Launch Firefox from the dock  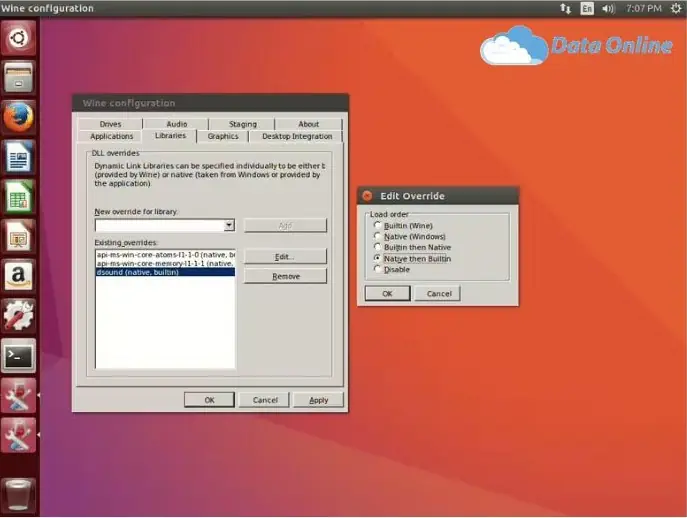tap(18, 117)
